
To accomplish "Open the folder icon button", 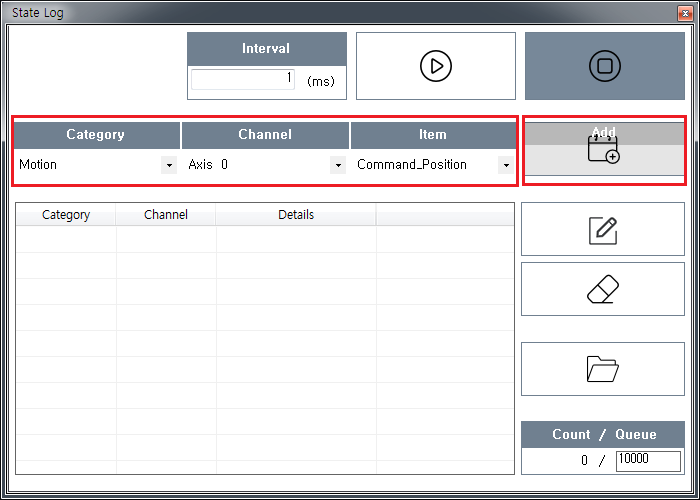I will click(x=602, y=369).
